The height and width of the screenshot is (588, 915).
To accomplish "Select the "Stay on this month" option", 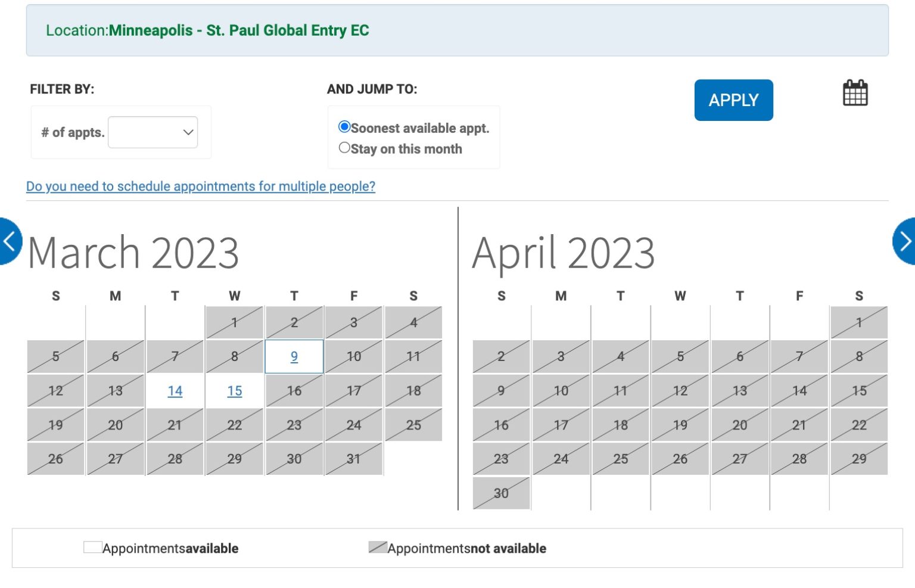I will [344, 147].
